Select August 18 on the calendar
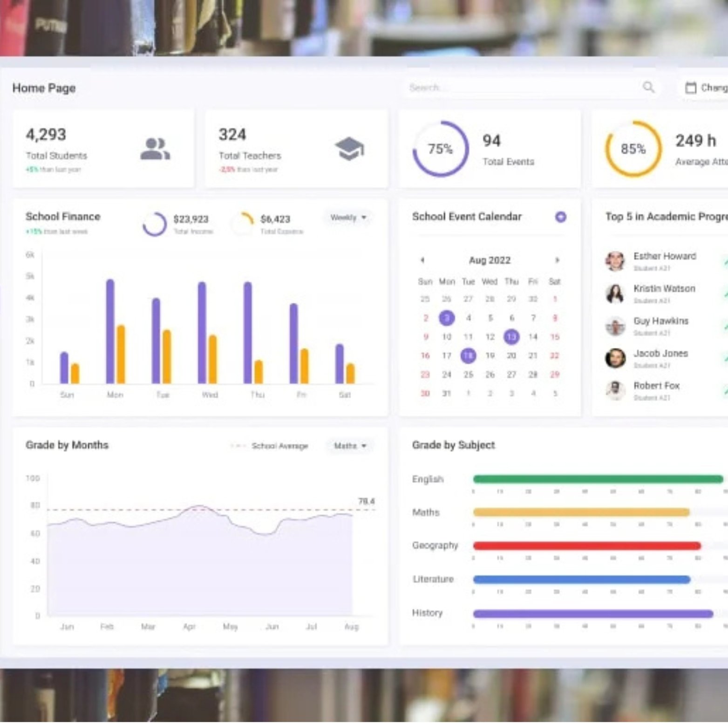This screenshot has height=728, width=728. pyautogui.click(x=468, y=356)
